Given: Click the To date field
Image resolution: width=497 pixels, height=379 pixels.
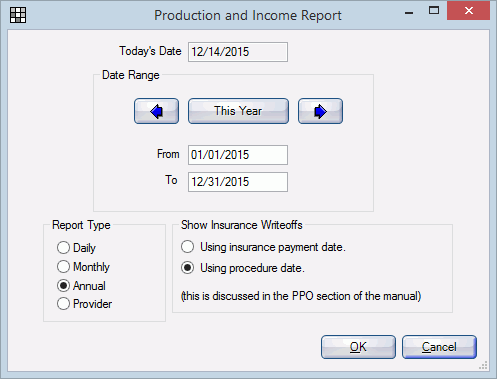Looking at the screenshot, I should click(x=238, y=182).
